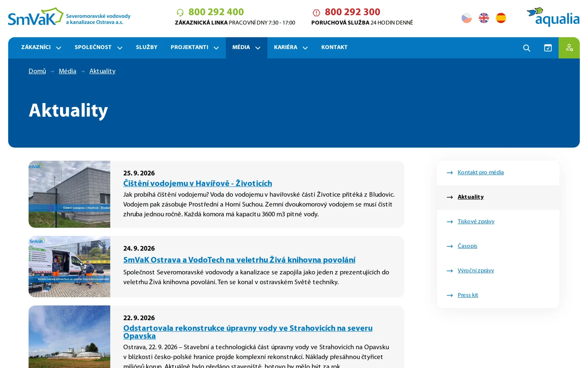Open the green user account icon

569,48
